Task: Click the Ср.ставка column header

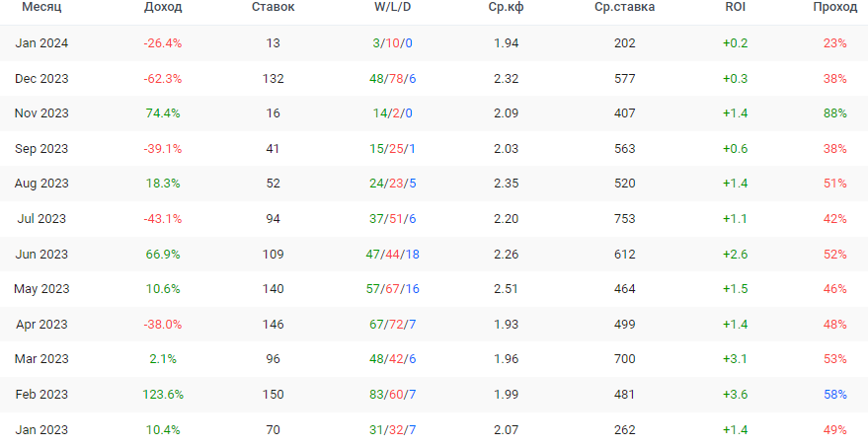Action: point(624,7)
